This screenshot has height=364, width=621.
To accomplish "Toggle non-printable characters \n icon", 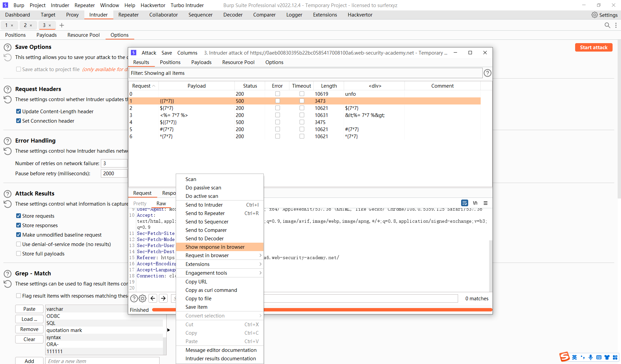I will [x=475, y=203].
